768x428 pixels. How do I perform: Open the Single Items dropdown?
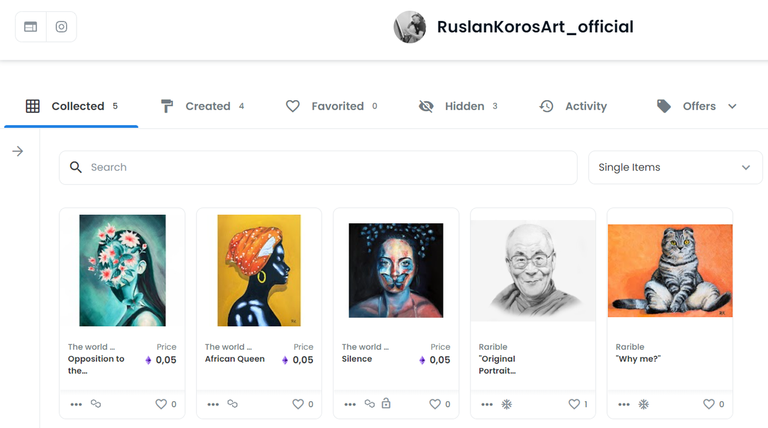tap(675, 167)
